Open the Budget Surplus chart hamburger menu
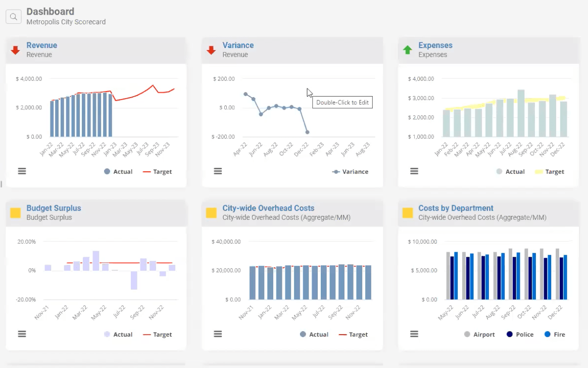 tap(22, 334)
